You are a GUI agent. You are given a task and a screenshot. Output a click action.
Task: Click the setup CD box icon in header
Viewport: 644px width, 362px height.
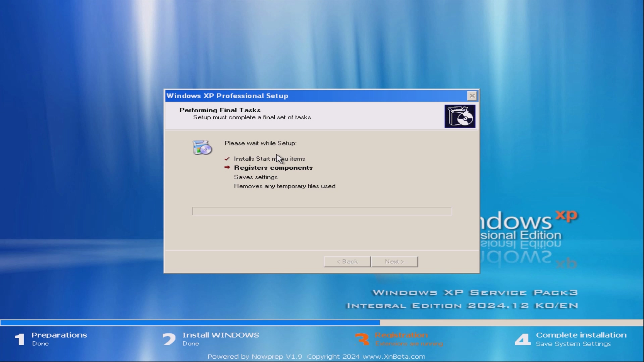pos(460,116)
